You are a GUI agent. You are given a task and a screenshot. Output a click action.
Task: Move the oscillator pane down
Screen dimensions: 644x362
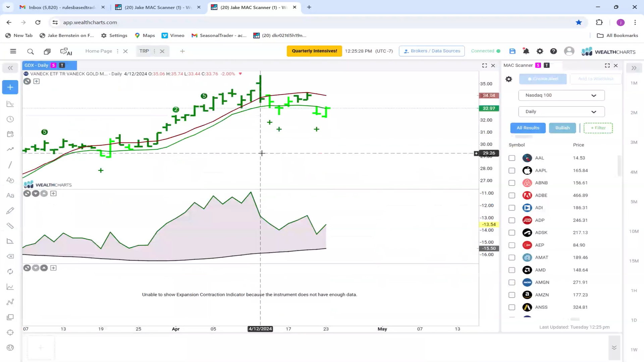pos(36,193)
